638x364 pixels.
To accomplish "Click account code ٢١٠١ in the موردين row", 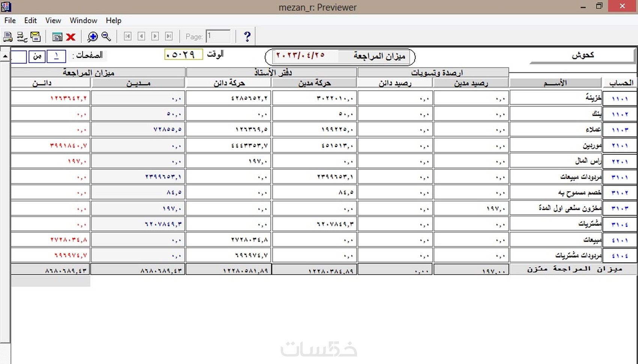I will click(620, 146).
